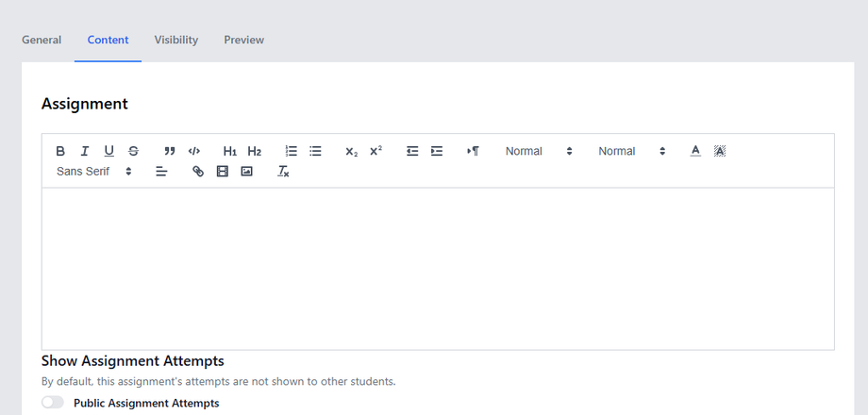Toggle underline formatting
This screenshot has width=868, height=415.
(x=108, y=151)
